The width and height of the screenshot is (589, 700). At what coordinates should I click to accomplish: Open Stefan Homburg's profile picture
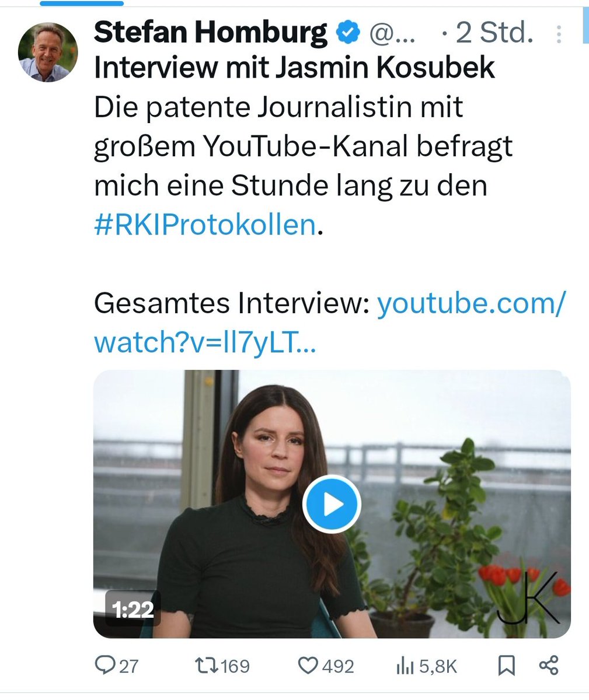click(48, 52)
